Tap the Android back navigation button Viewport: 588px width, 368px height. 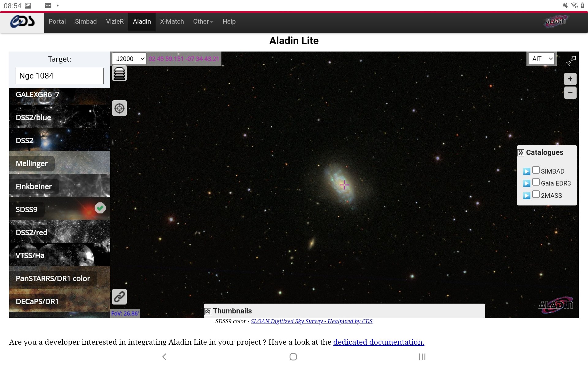[x=164, y=357]
